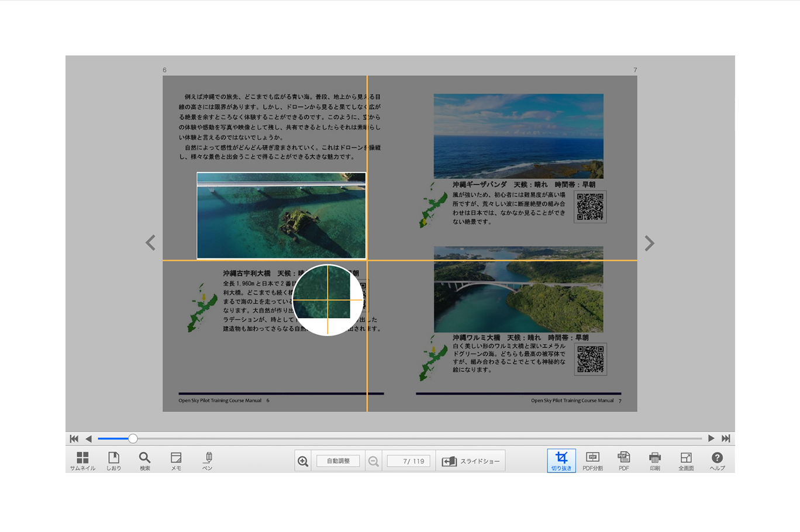The image size is (800, 532).
Task: Open the search (検索) tool
Action: pos(144,460)
